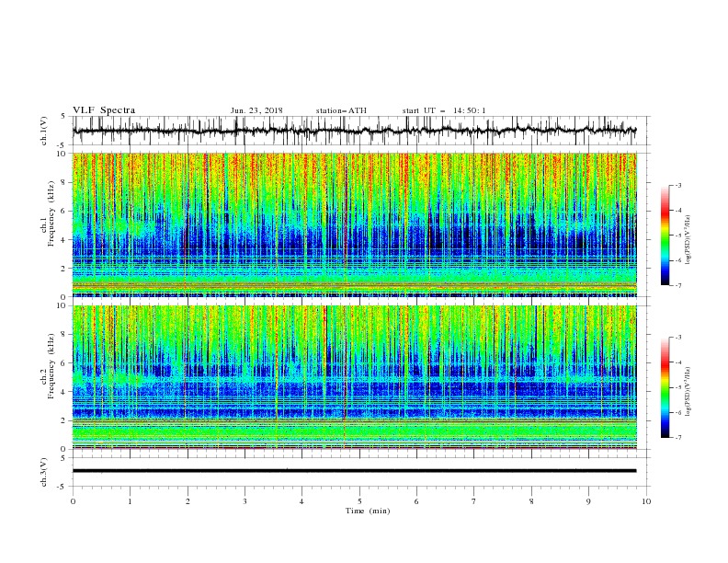Click the time axis tick label "9"
The image size is (728, 563).
[588, 501]
